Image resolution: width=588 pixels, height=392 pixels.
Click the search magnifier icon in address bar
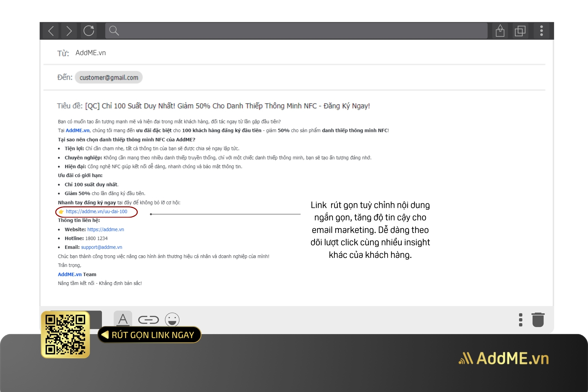coord(114,31)
